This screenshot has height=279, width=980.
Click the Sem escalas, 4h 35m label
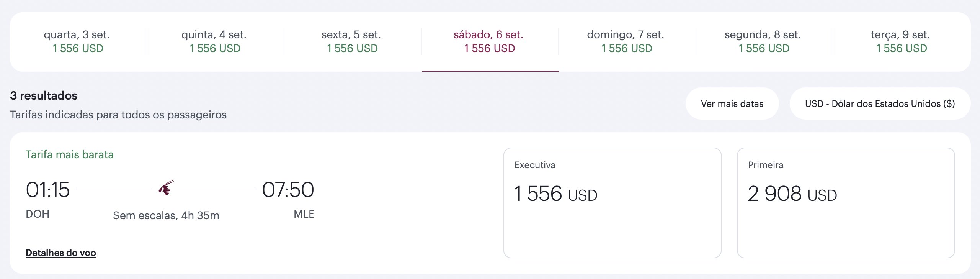click(x=166, y=215)
